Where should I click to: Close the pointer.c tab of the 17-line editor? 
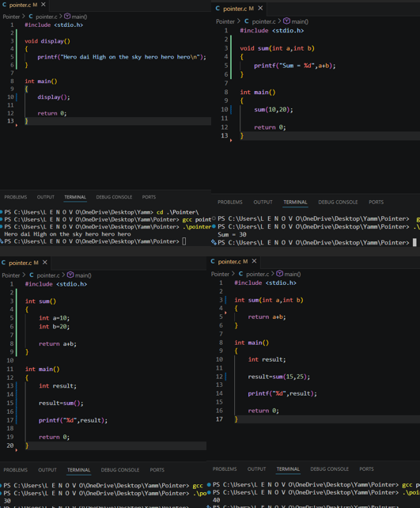point(254,261)
